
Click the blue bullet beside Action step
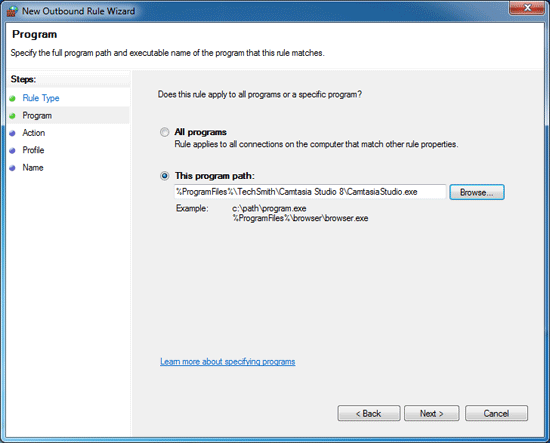12,133
